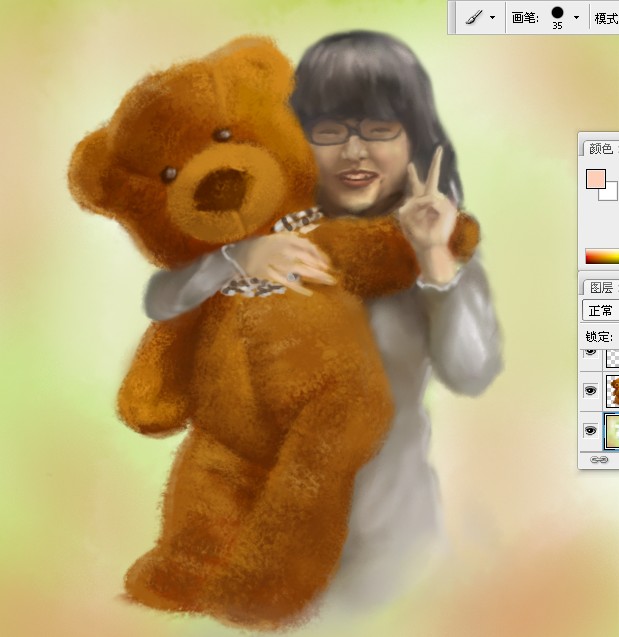The width and height of the screenshot is (619, 637).
Task: Select the teddy bear layer thumbnail
Action: pyautogui.click(x=612, y=391)
